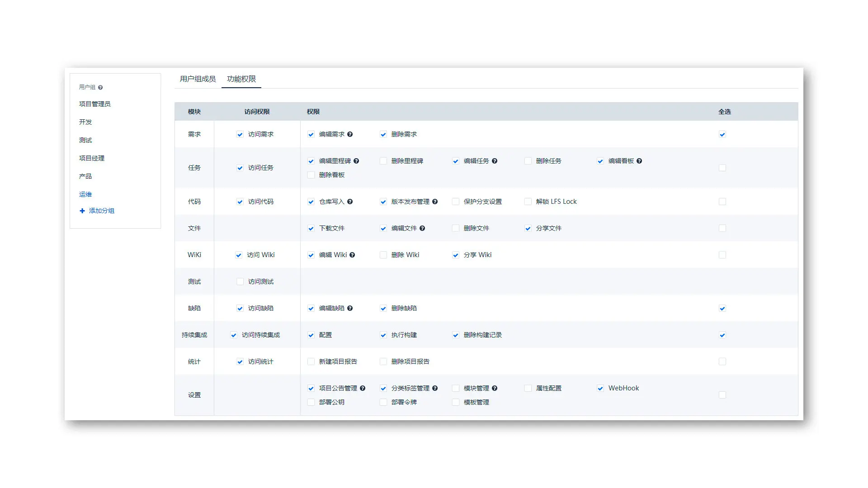
Task: Check the 解锁 LFS Lock permission
Action: pyautogui.click(x=528, y=202)
